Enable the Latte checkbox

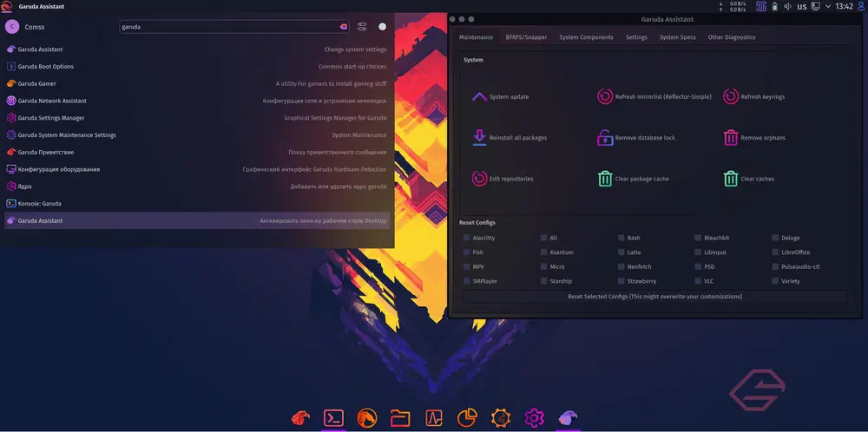(x=621, y=252)
